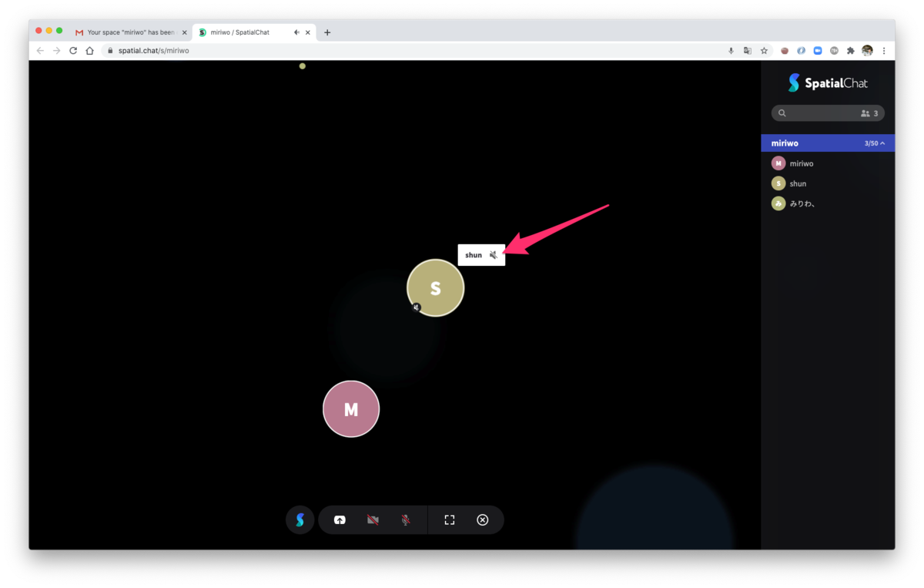Select the pink M avatar circle
This screenshot has width=924, height=588.
(x=351, y=409)
